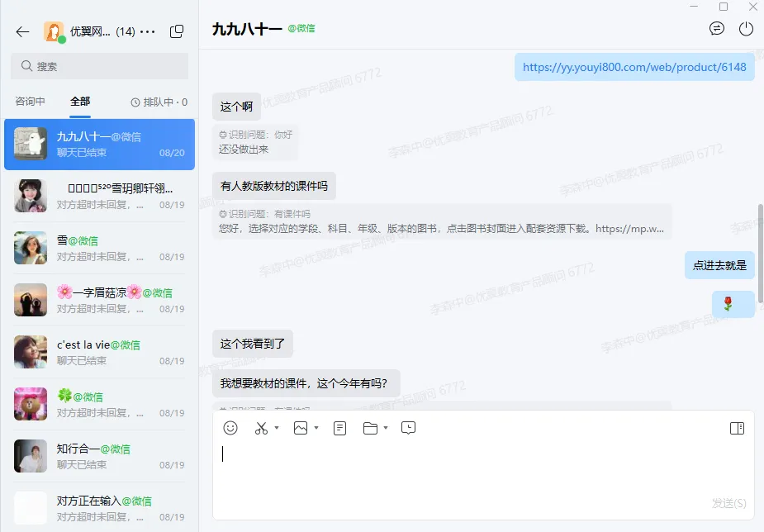
Task: Open the 知行合一 conversation
Action: [99, 457]
